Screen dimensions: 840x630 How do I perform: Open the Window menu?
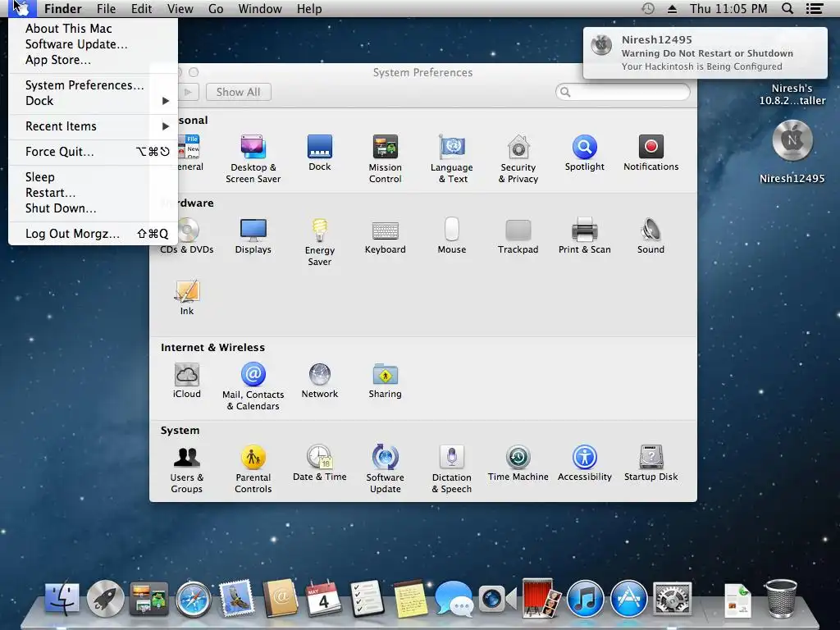(x=260, y=8)
